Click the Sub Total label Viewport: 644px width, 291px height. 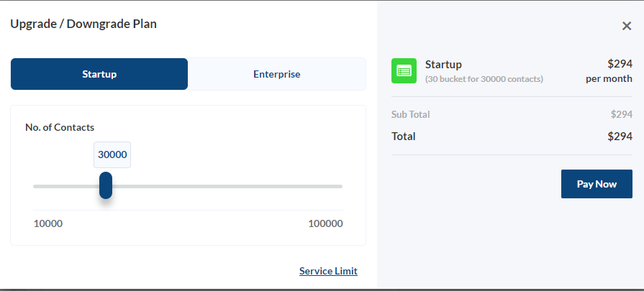tap(410, 114)
